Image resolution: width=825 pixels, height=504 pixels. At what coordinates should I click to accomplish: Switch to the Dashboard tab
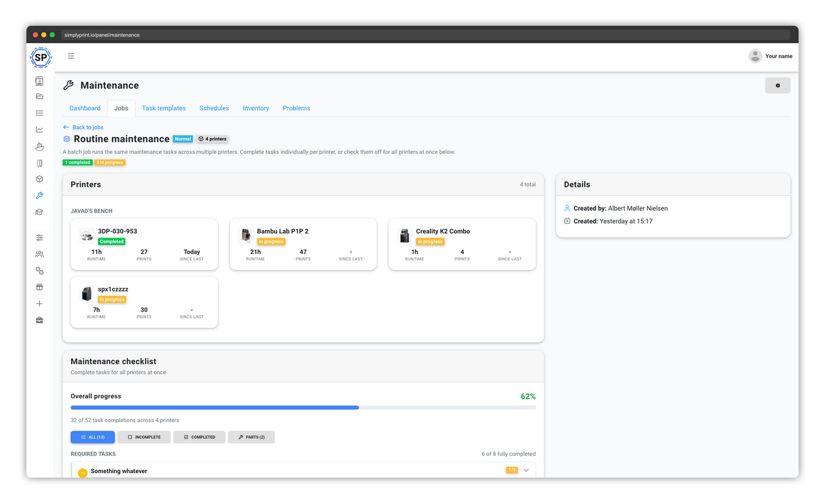point(85,108)
